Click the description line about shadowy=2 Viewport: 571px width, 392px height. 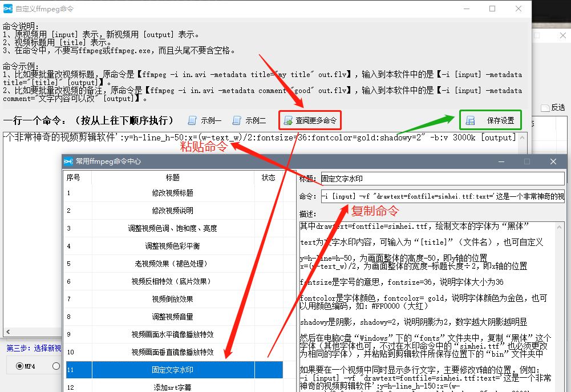coord(414,322)
